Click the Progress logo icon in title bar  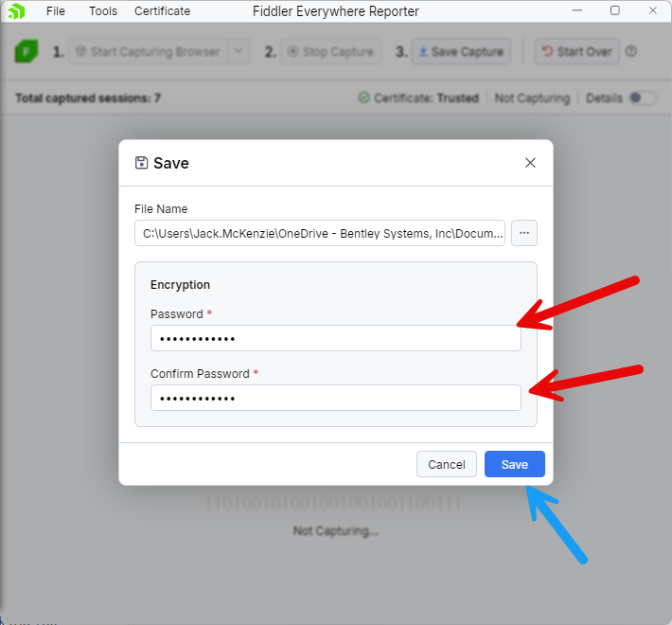coord(16,11)
